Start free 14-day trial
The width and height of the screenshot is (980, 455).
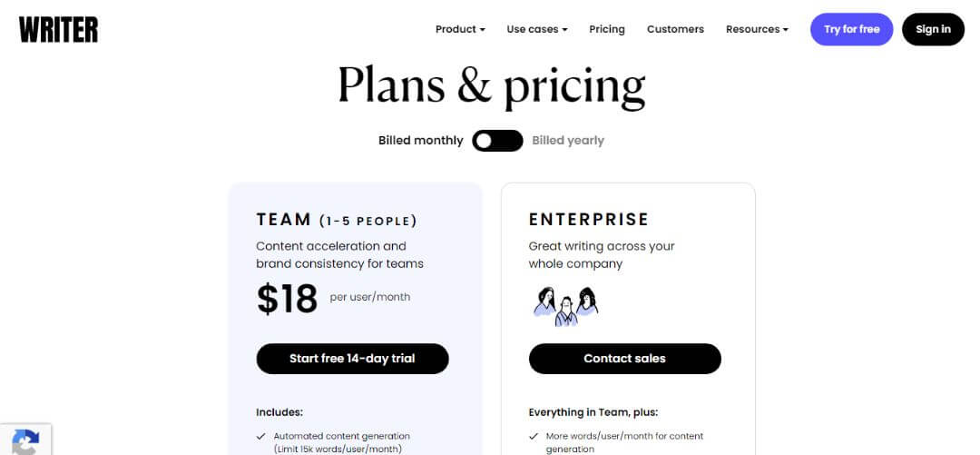pos(352,359)
